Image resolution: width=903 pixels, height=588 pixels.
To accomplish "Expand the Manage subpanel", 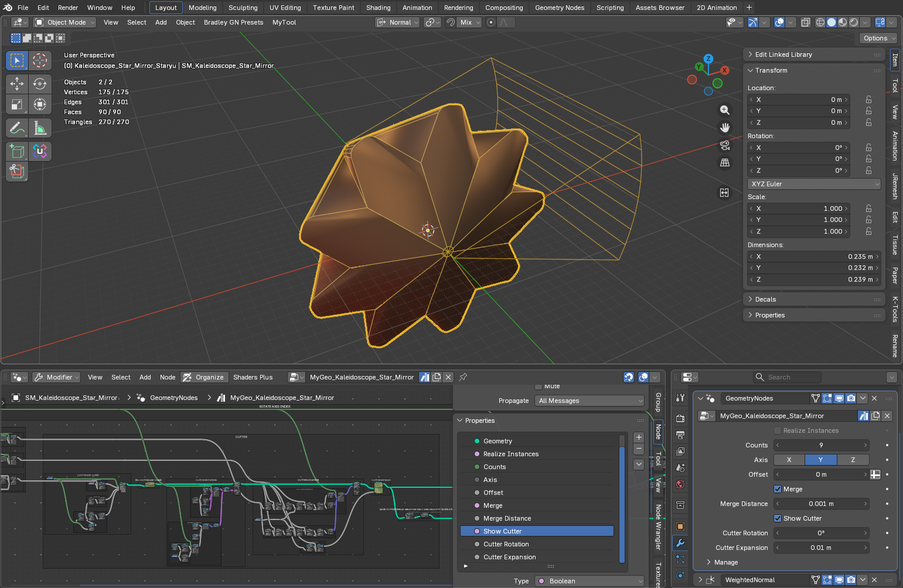I will coord(725,562).
